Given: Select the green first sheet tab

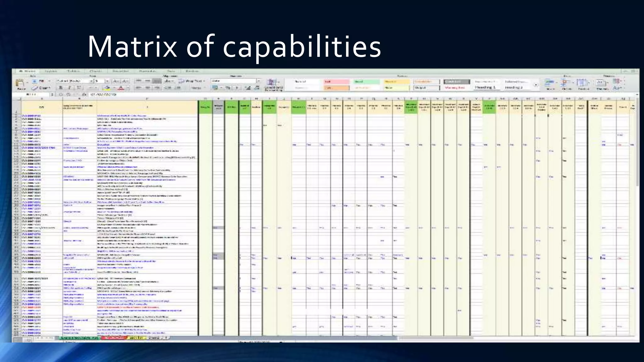Looking at the screenshot, I should (79, 338).
